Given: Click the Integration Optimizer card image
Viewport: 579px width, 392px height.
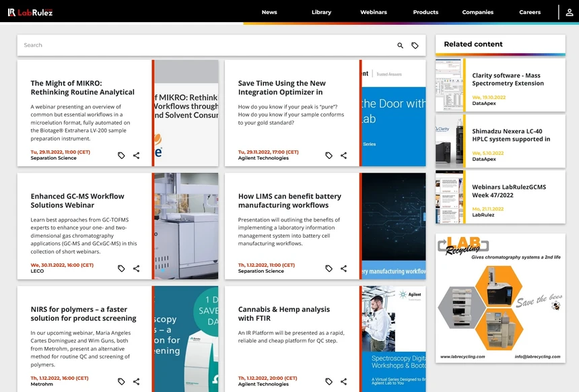Looking at the screenshot, I should pos(394,113).
